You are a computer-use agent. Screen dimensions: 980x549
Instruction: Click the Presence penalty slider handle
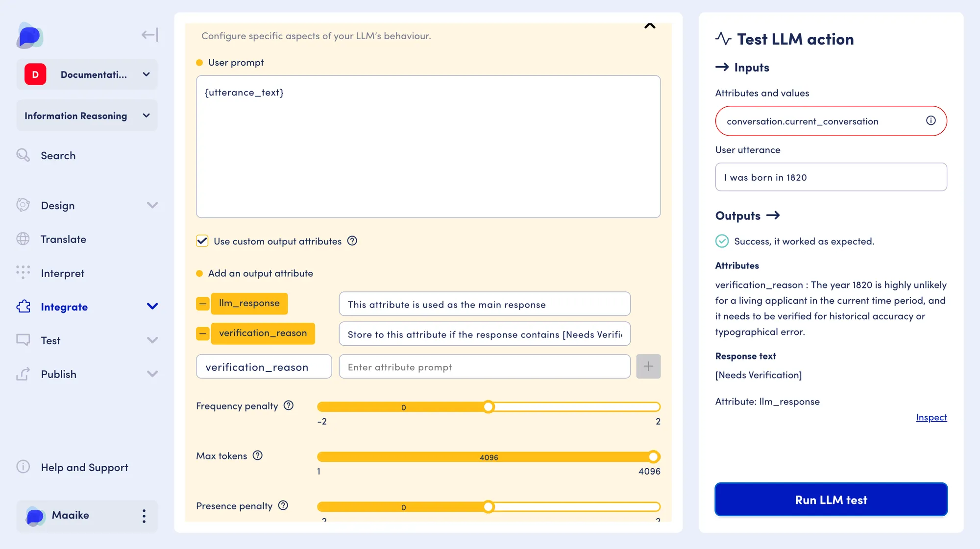click(x=489, y=507)
